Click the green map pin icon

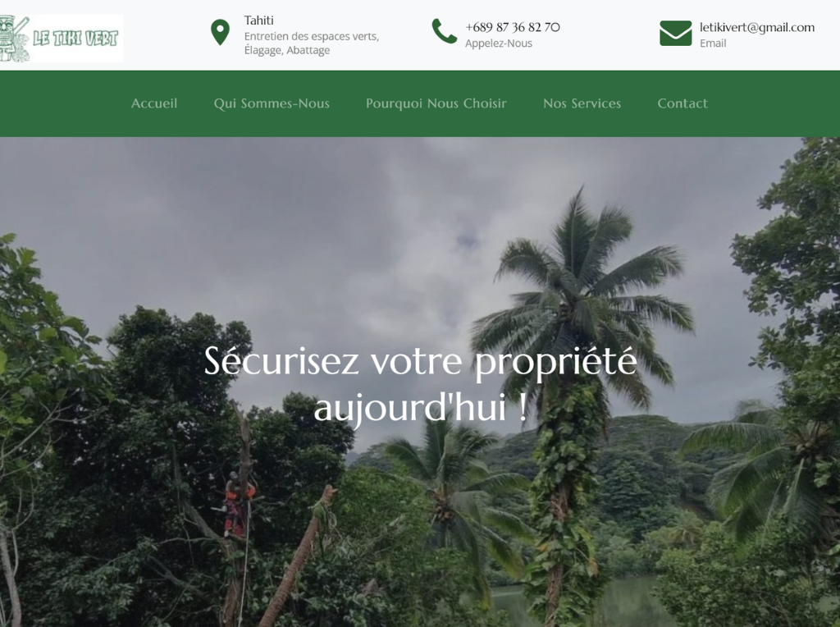(x=220, y=32)
